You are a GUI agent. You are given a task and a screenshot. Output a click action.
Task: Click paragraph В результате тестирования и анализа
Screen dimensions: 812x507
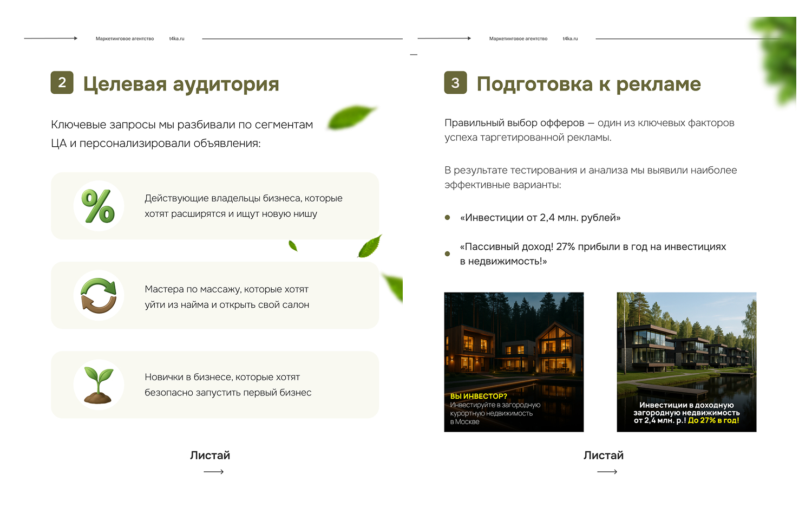591,177
